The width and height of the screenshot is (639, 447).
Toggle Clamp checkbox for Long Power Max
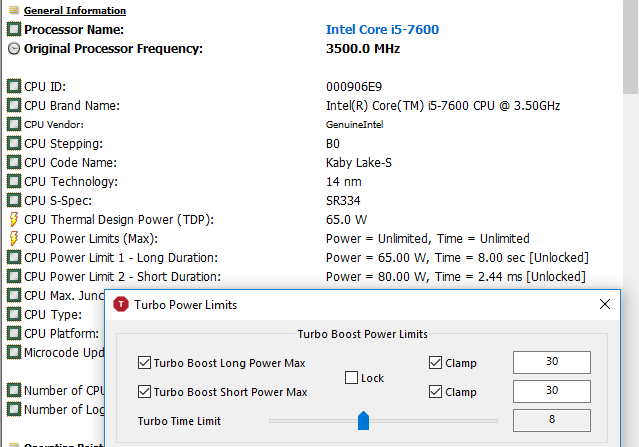pos(435,363)
